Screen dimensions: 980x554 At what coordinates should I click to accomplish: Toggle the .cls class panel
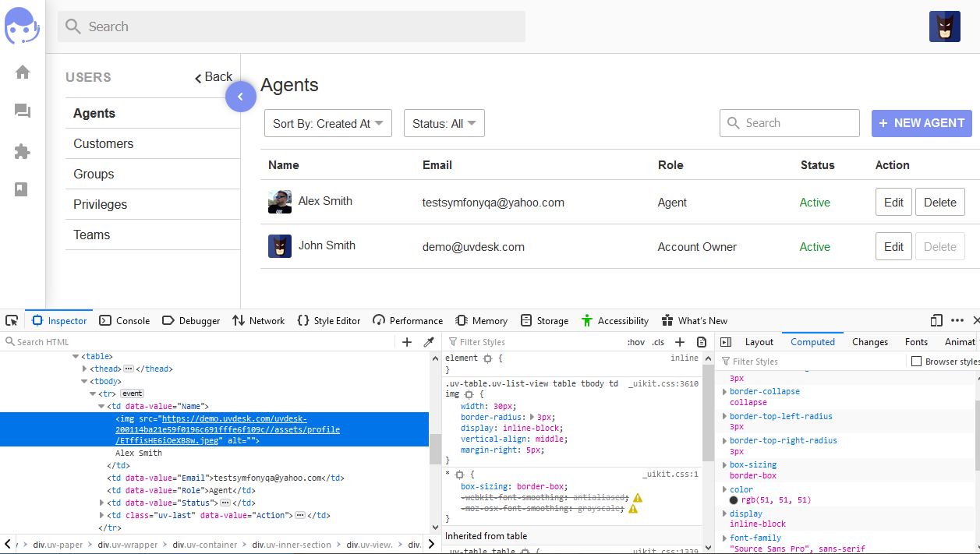coord(659,342)
